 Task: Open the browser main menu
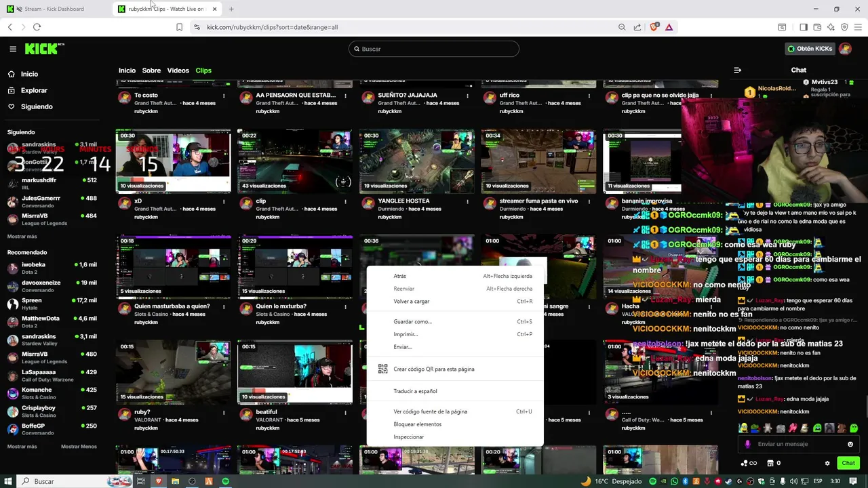(859, 27)
